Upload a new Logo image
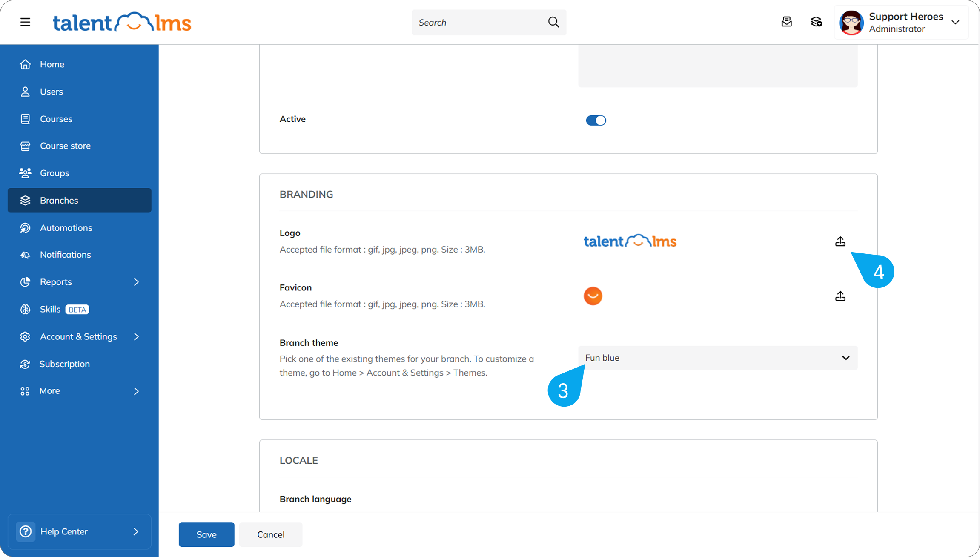 tap(840, 241)
